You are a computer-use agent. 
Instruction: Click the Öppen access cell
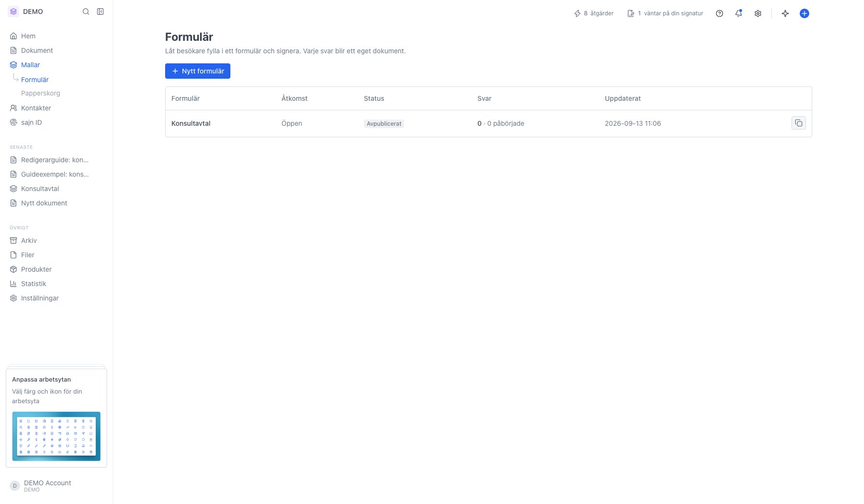292,123
